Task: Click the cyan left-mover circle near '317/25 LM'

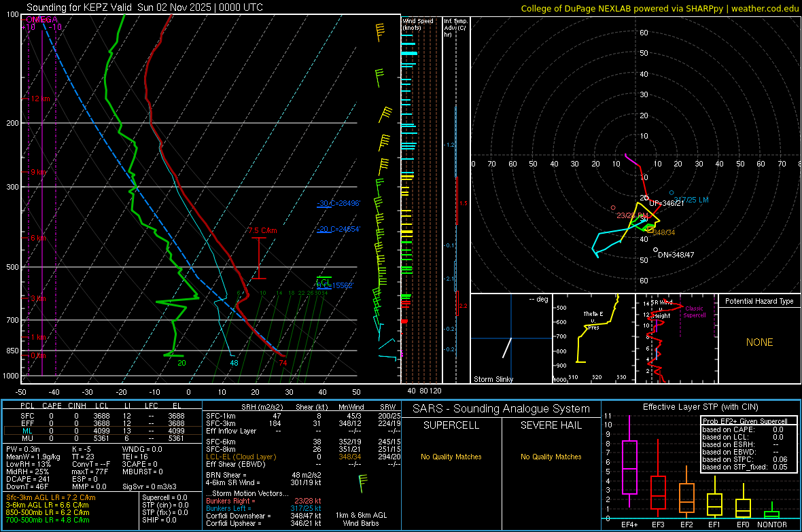Action: tap(672, 193)
